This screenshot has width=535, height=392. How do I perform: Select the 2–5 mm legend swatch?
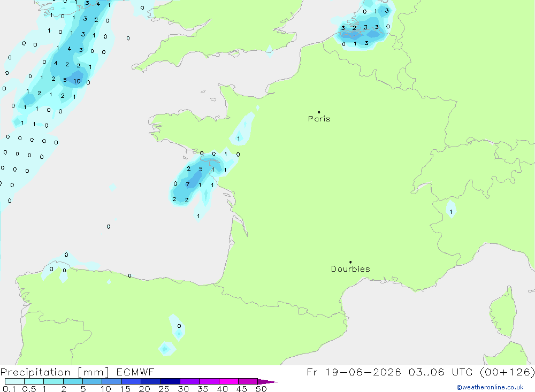(73, 381)
